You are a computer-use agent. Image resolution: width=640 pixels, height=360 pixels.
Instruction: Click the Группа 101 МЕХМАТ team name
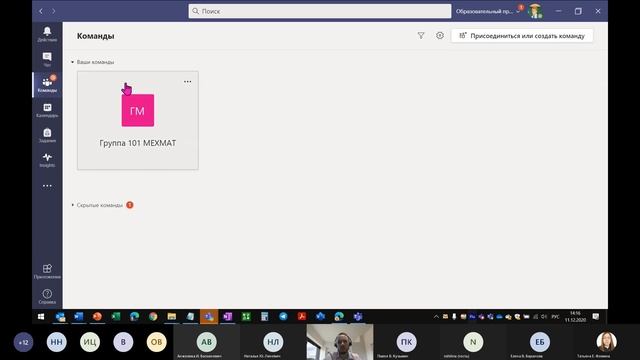pyautogui.click(x=138, y=143)
